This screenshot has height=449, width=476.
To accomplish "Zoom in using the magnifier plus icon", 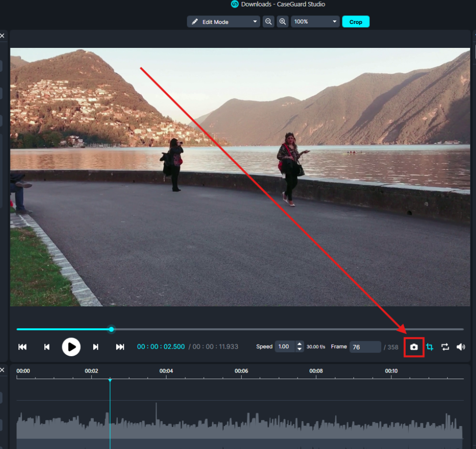I will click(x=283, y=22).
